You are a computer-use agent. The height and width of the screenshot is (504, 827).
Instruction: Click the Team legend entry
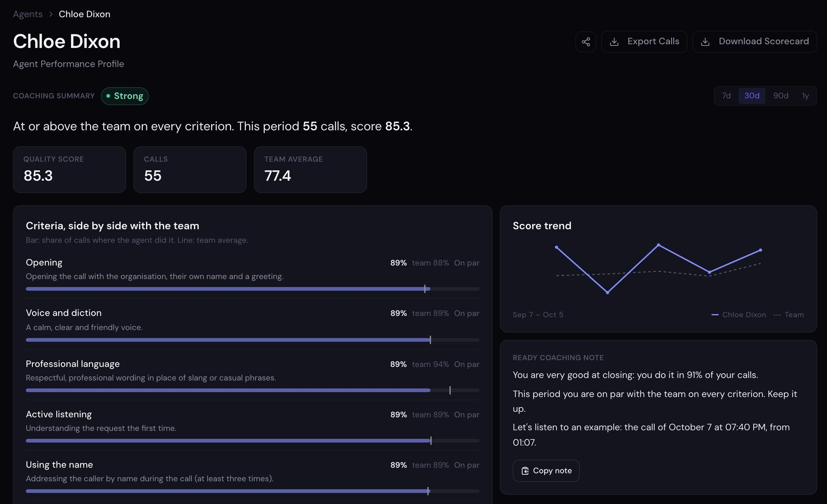[x=789, y=315]
